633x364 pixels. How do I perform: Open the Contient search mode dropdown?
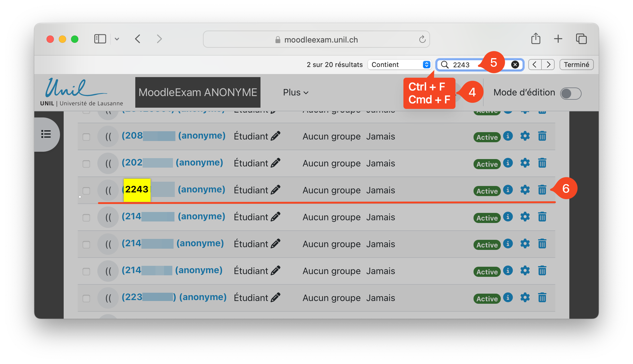click(400, 65)
